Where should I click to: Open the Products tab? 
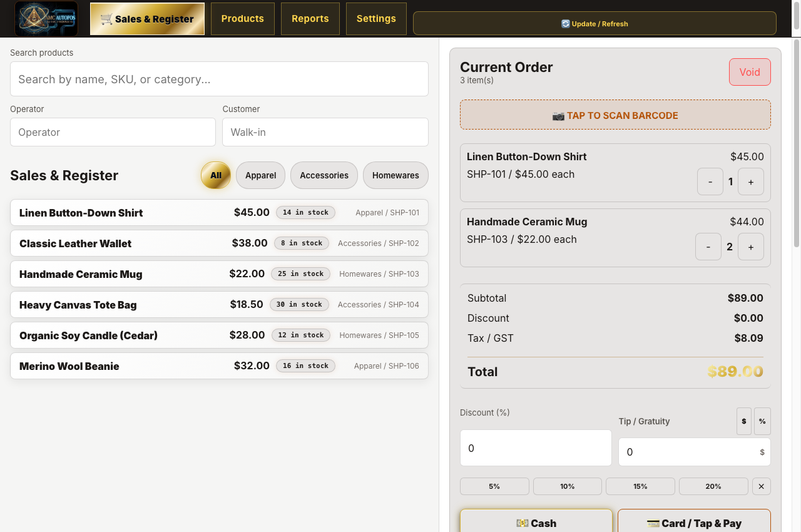click(243, 19)
